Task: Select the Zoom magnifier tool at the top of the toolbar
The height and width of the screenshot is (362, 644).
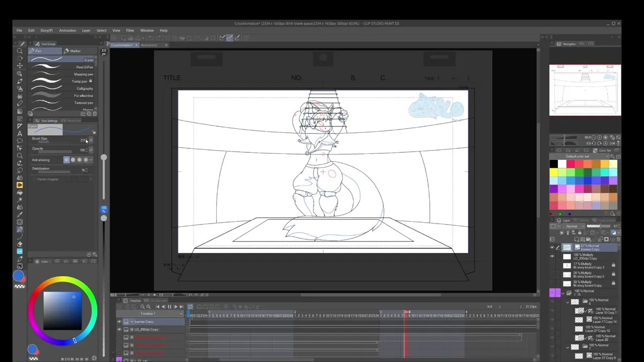Action: (20, 51)
